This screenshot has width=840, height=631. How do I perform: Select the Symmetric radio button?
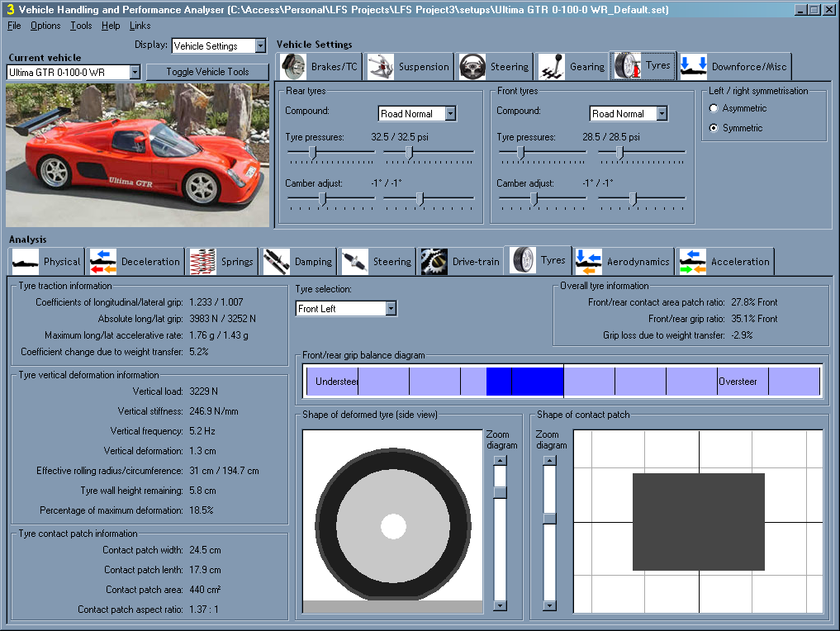click(714, 128)
